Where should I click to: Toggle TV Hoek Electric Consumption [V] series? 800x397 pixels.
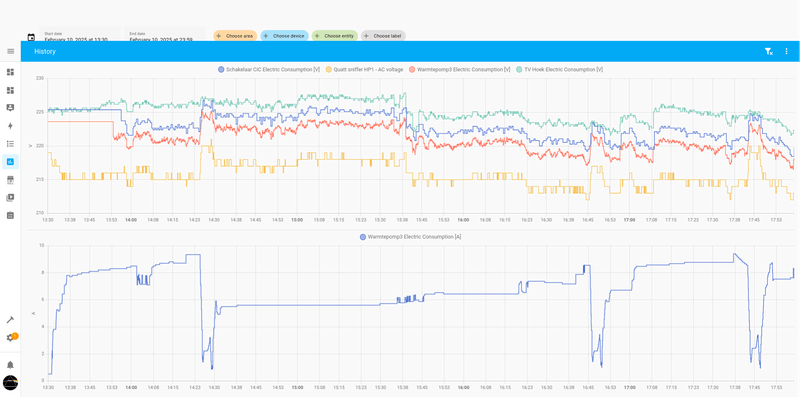(559, 69)
